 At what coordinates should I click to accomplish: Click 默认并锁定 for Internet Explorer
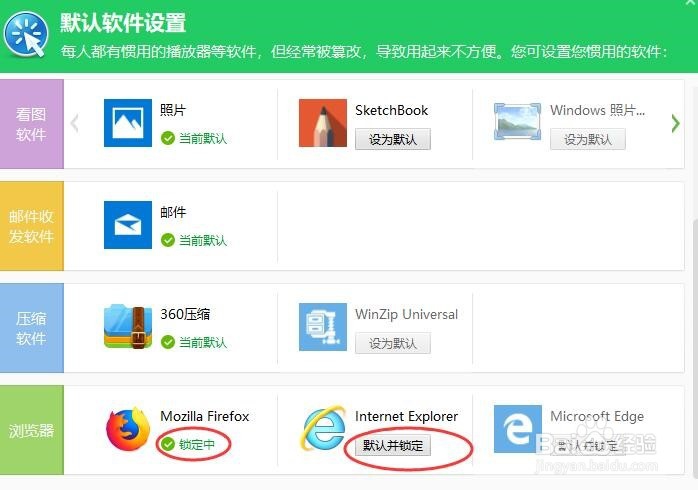point(393,445)
